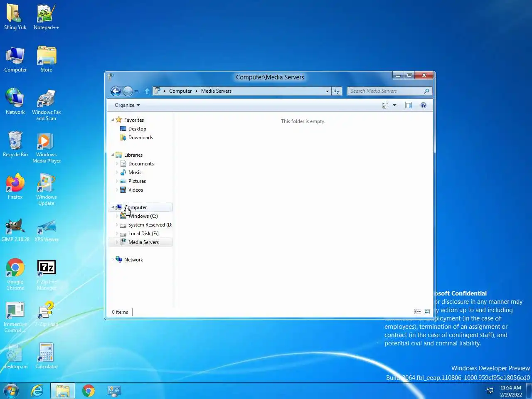Select the Windows Update desktop shortcut
The height and width of the screenshot is (399, 532).
pyautogui.click(x=46, y=190)
